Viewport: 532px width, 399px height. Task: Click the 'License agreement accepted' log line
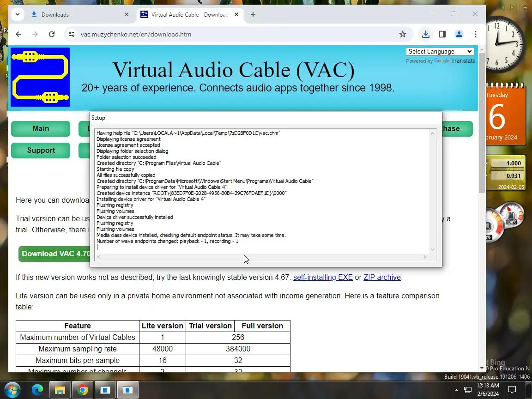[128, 145]
